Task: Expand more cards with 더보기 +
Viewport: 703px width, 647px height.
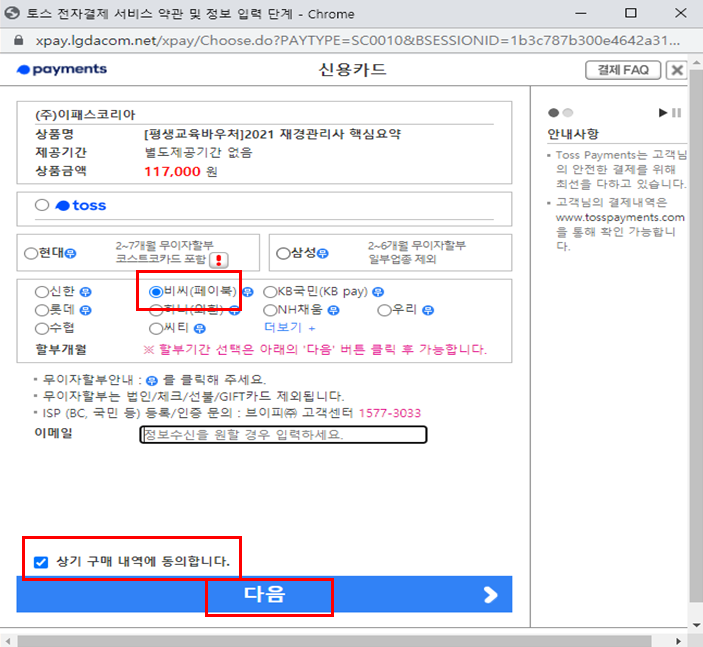Action: pyautogui.click(x=290, y=327)
